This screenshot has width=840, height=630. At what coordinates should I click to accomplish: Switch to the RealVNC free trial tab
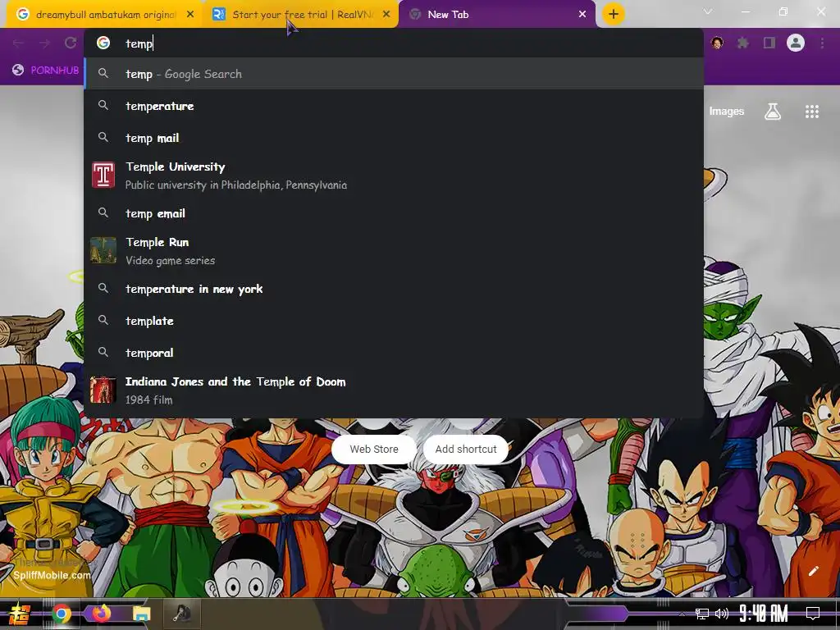tap(303, 15)
